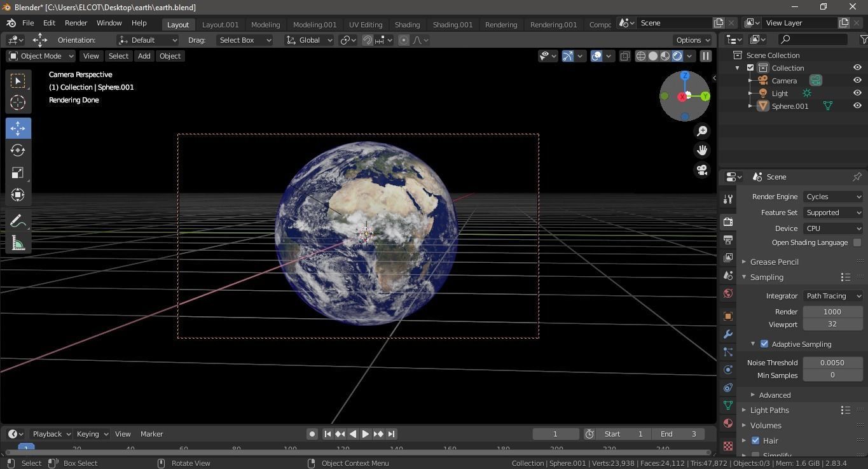Open the Window menu
Screen dimensions: 868x469
click(109, 23)
